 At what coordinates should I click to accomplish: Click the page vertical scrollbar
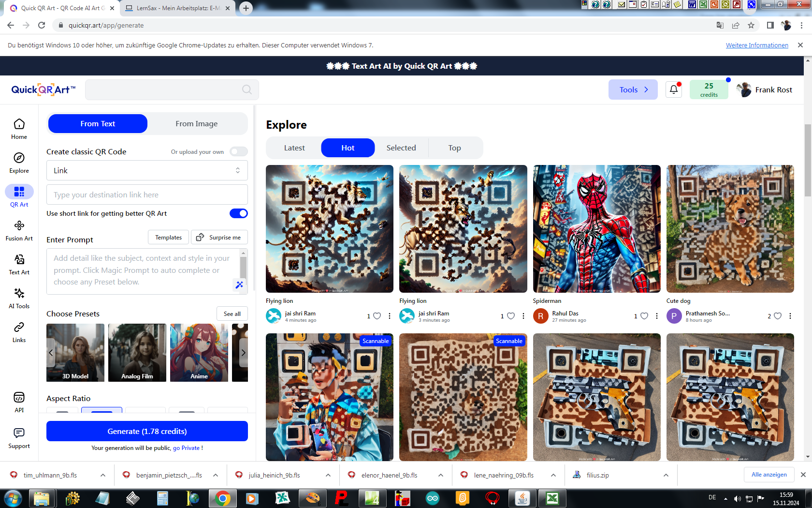click(808, 160)
